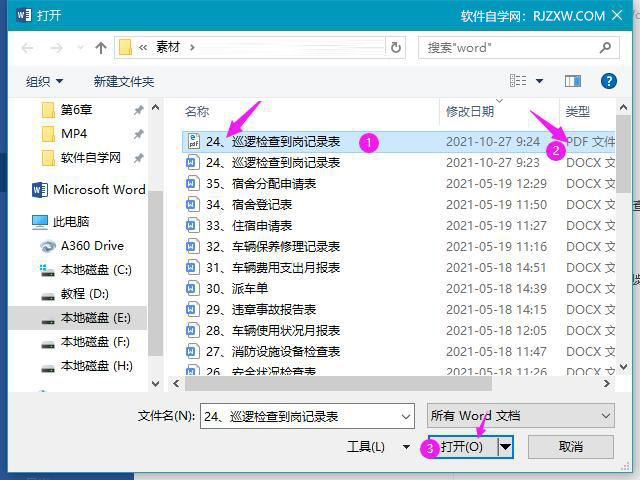The height and width of the screenshot is (480, 640).
Task: Click file list vertical scroll up arrow
Action: 623,108
